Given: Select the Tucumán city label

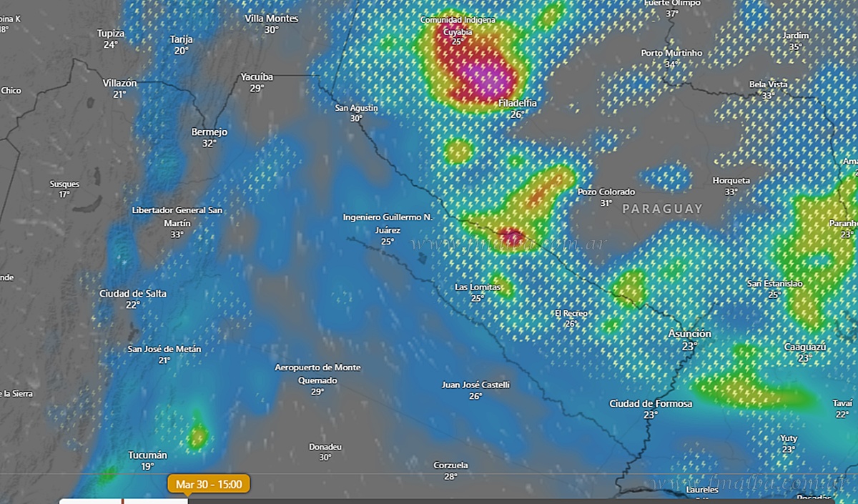Looking at the screenshot, I should coord(147,455).
